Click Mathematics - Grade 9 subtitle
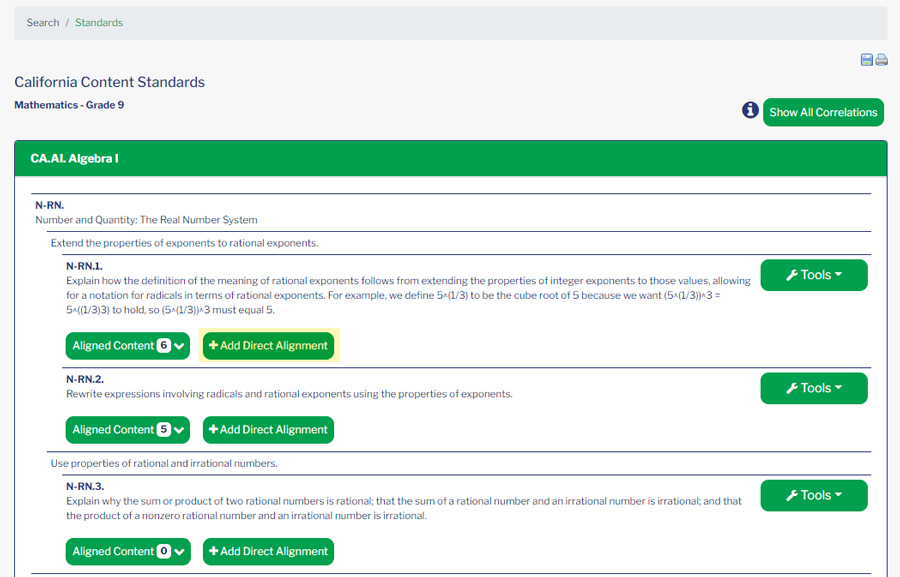The width and height of the screenshot is (900, 577). coord(69,105)
